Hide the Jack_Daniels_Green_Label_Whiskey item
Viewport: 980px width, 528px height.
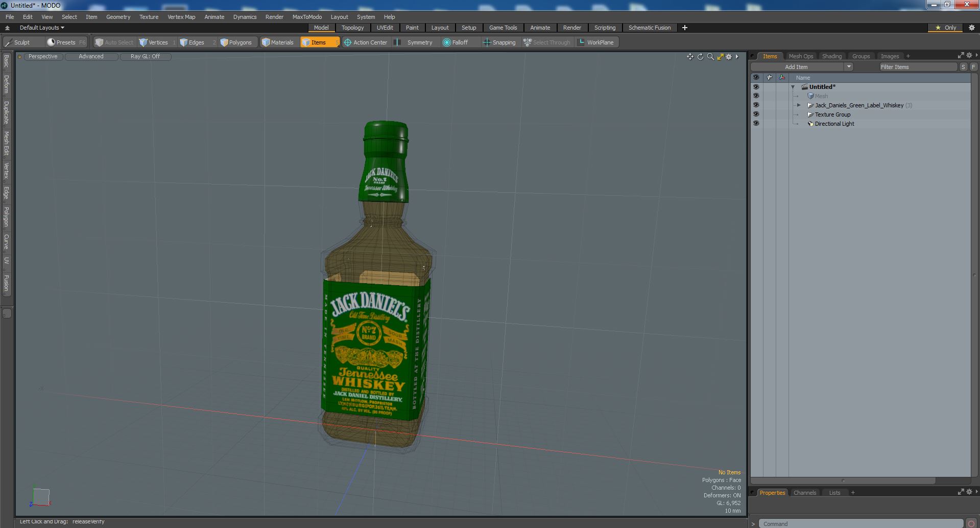coord(756,105)
